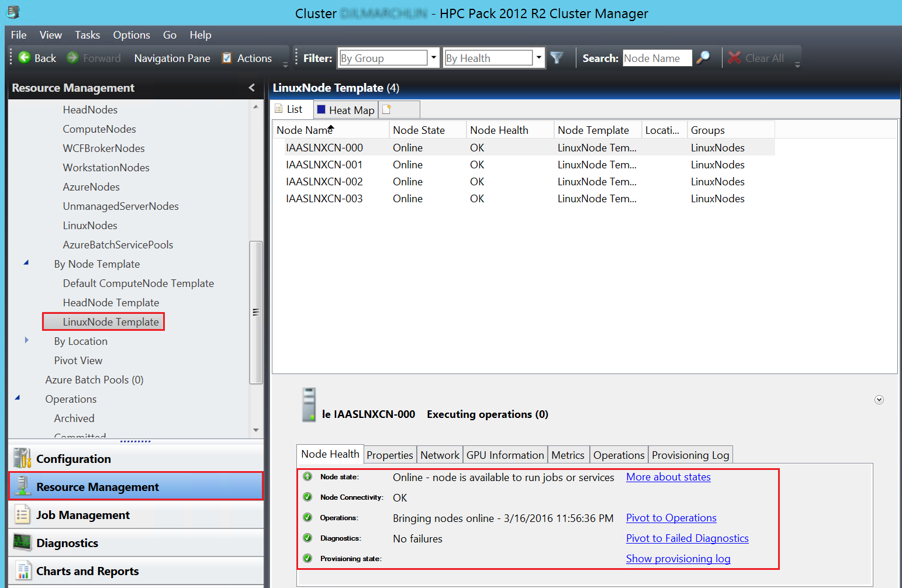Click the Charts and Reports icon

point(22,570)
